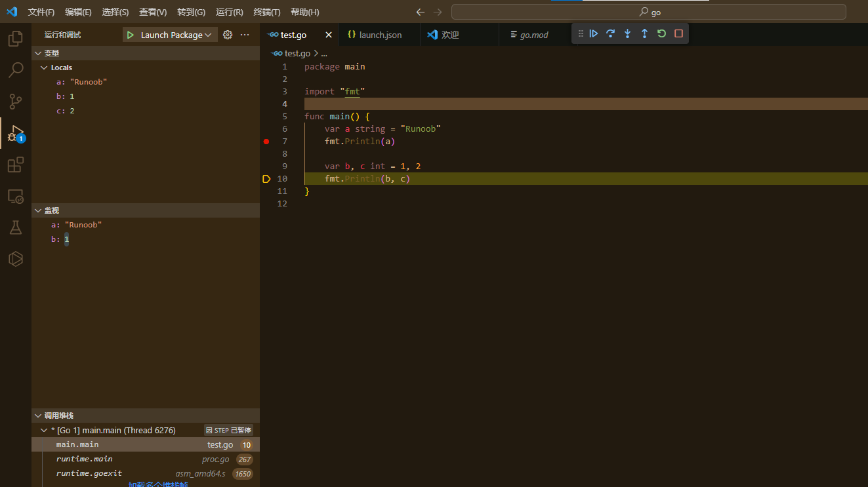Select local variable a: "Runoob"
The width and height of the screenshot is (868, 487).
pyautogui.click(x=146, y=82)
